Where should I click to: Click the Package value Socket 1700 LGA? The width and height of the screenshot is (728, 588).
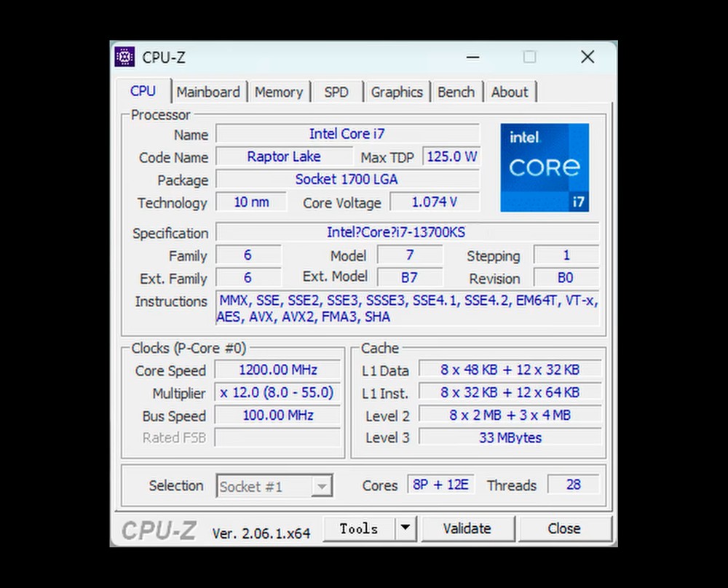pyautogui.click(x=347, y=179)
